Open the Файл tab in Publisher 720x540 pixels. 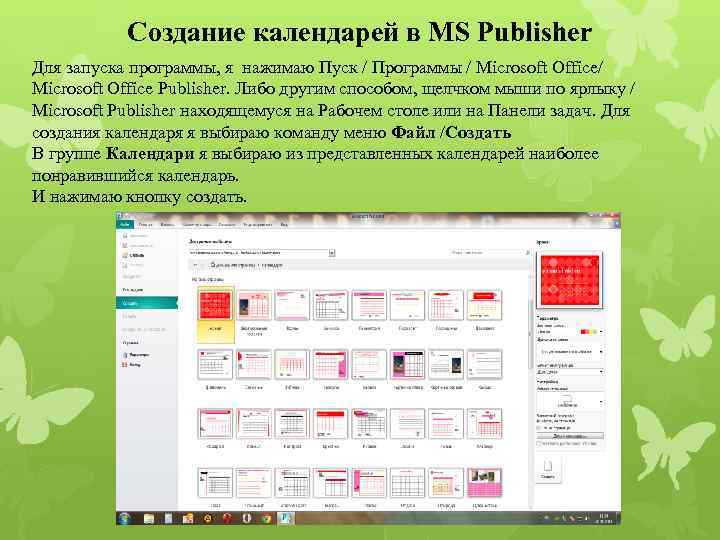[x=125, y=225]
